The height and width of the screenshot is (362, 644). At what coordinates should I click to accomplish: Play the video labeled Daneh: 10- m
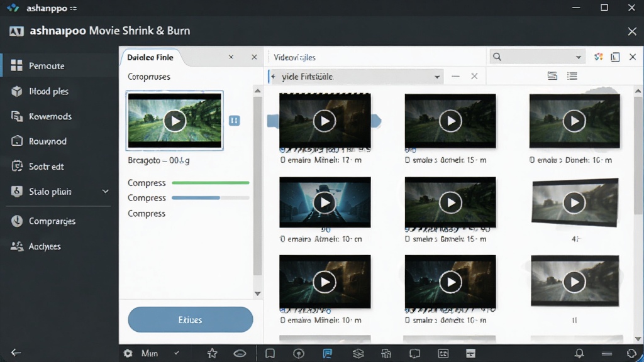point(575,121)
